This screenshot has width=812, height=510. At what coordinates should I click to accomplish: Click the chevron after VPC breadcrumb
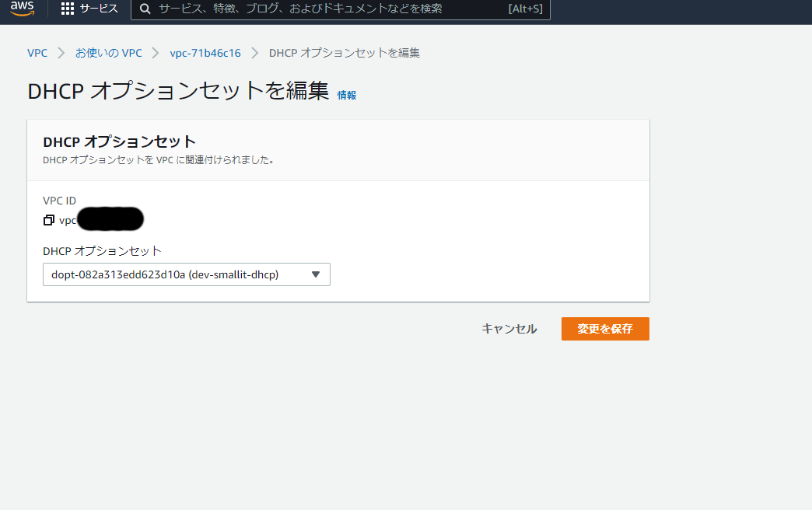(61, 53)
